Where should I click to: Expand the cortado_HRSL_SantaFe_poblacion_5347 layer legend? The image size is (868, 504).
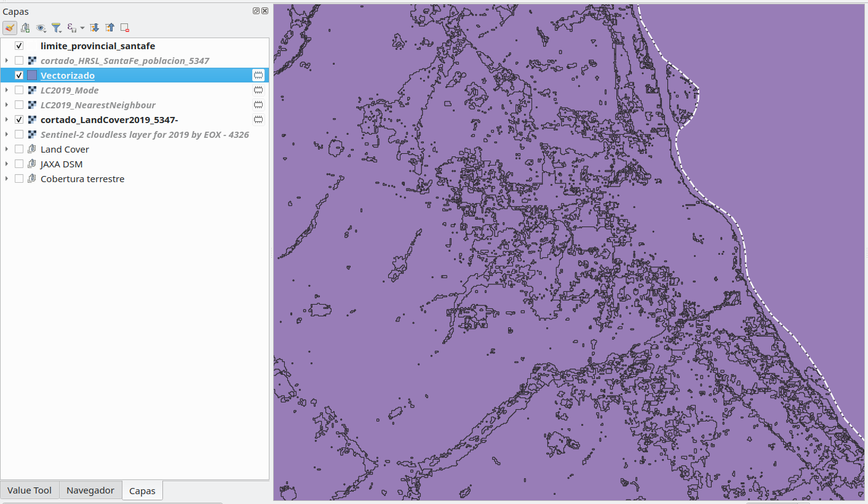pyautogui.click(x=7, y=60)
